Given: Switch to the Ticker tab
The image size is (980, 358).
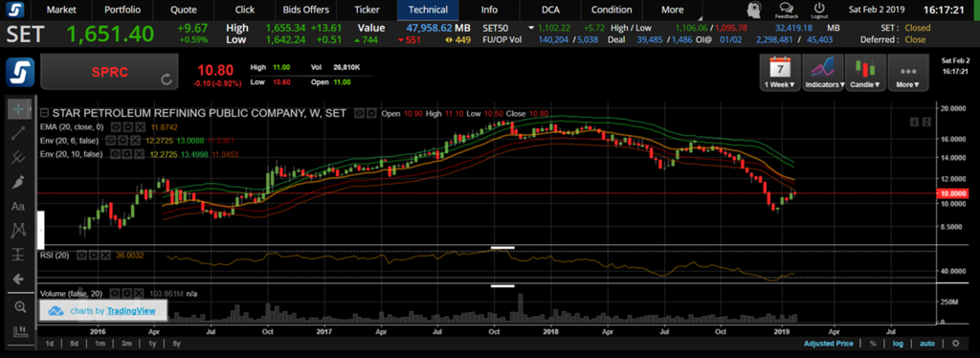Looking at the screenshot, I should point(367,10).
